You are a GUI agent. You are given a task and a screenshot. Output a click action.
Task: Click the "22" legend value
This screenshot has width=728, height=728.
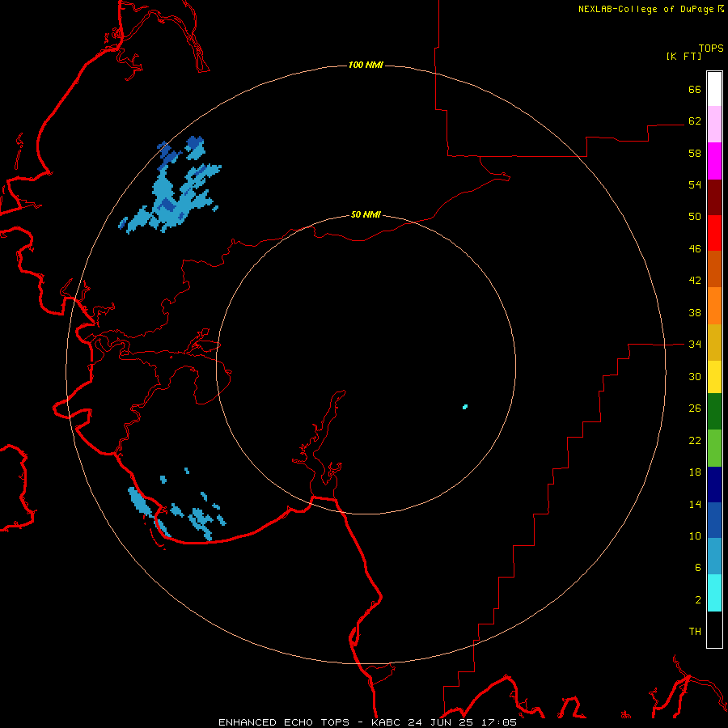[x=695, y=440]
